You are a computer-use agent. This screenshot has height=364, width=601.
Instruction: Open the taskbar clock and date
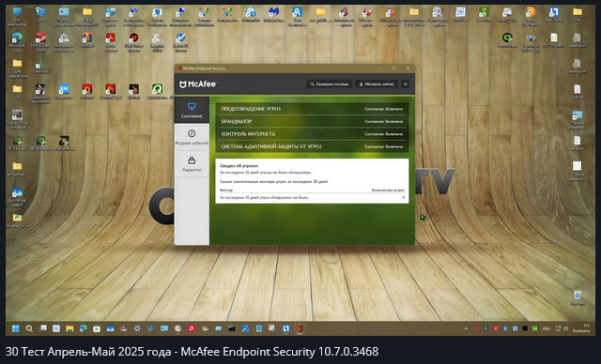(x=581, y=328)
